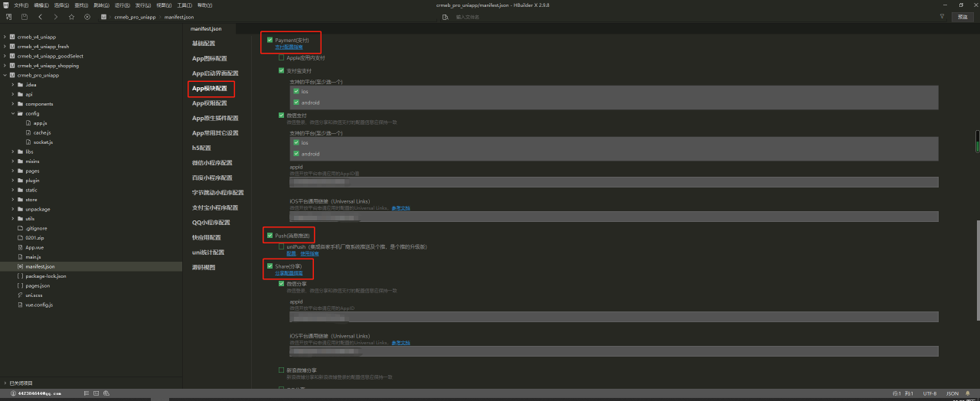Click the 微信分享 appid input field
Screen dimensions: 980x401
[x=613, y=317]
